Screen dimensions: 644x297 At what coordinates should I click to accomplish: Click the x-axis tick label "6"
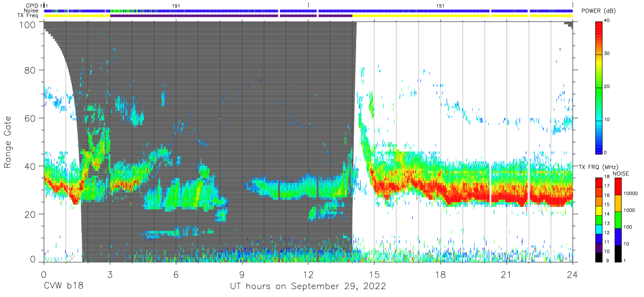point(176,274)
